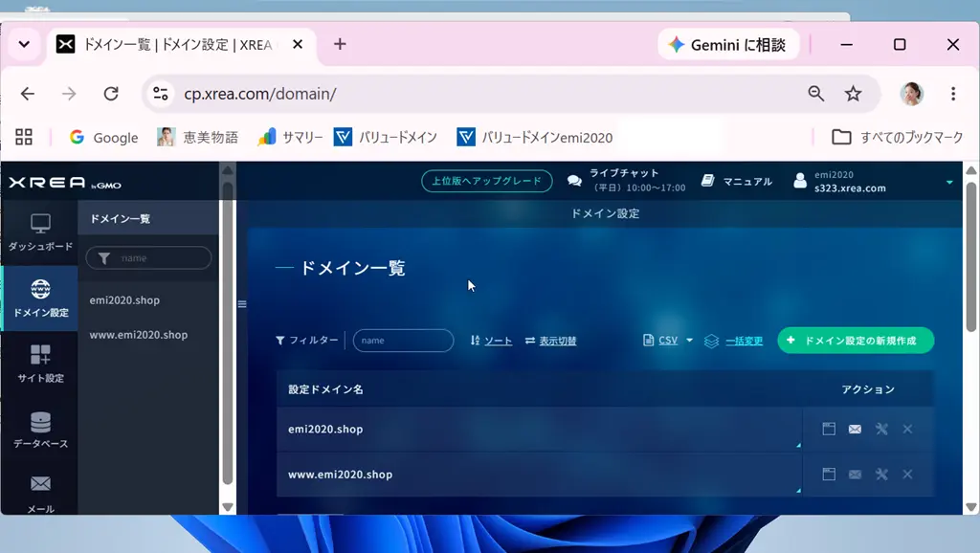Screen dimensions: 980x553
Task: Open the tab search dropdown
Action: 24,44
